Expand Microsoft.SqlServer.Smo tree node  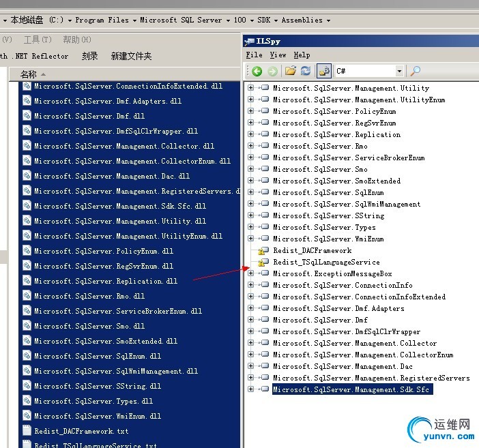point(251,169)
